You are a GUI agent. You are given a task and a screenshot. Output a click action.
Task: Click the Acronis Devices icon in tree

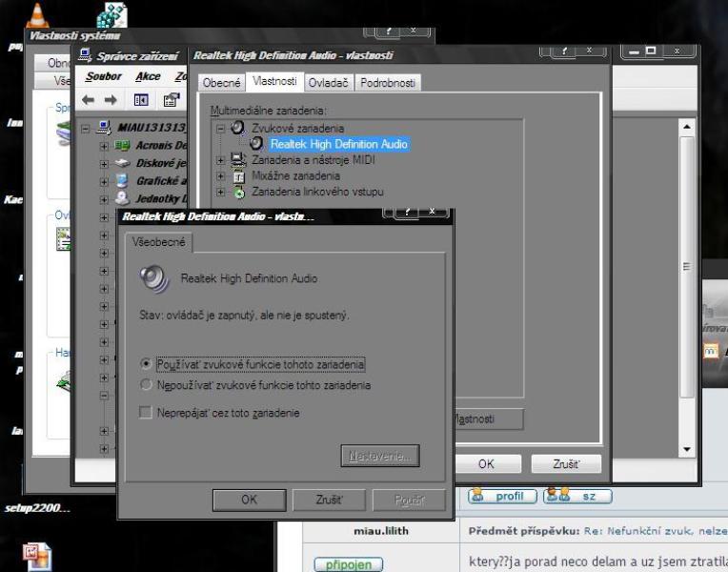(122, 146)
